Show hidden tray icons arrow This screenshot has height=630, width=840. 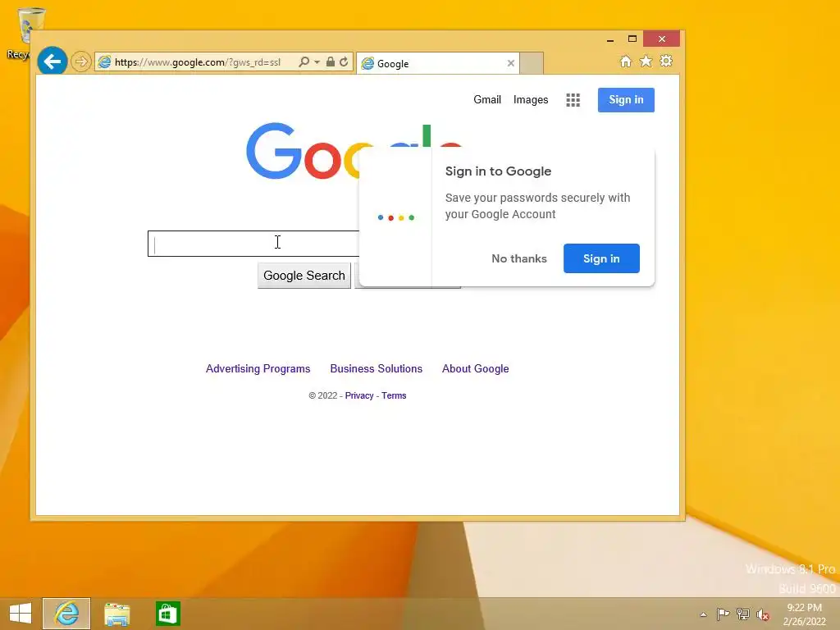703,614
